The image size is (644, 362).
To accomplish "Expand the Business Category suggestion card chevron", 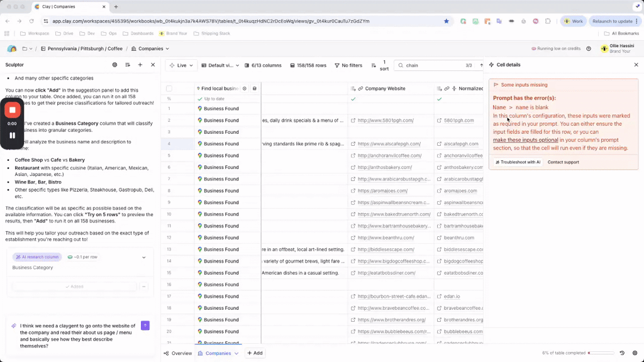I will [144, 257].
